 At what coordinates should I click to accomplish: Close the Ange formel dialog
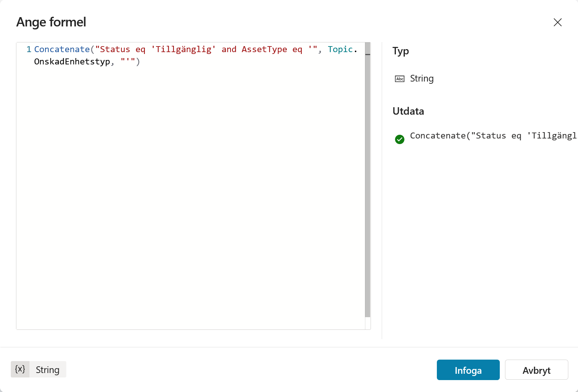pyautogui.click(x=558, y=22)
